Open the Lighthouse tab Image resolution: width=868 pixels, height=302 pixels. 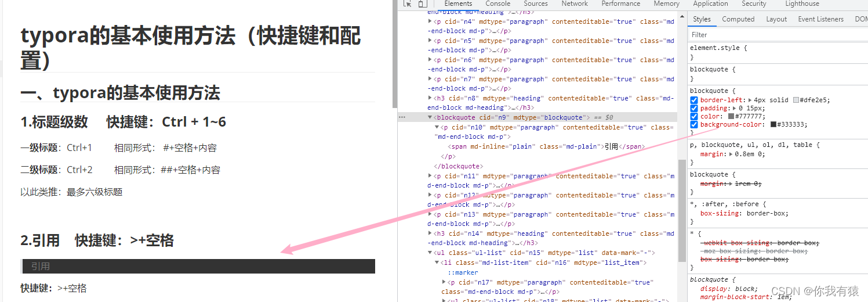click(x=802, y=3)
